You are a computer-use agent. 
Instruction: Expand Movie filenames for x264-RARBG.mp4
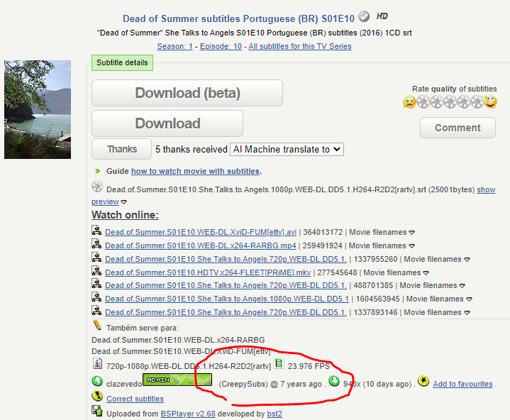point(412,246)
